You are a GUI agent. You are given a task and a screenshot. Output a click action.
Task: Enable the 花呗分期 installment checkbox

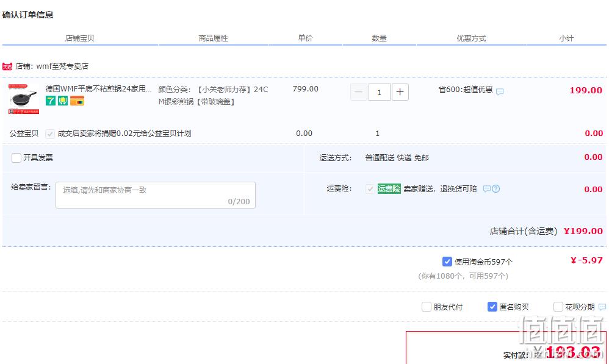point(558,307)
